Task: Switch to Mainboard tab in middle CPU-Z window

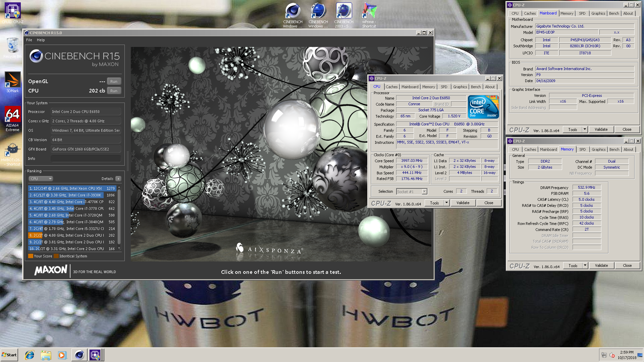Action: coord(410,87)
